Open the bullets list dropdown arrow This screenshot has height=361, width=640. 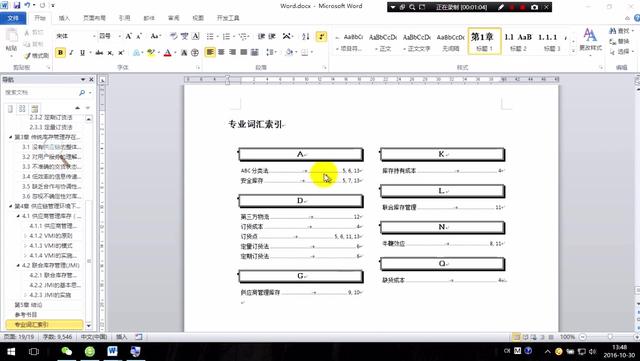coord(217,36)
